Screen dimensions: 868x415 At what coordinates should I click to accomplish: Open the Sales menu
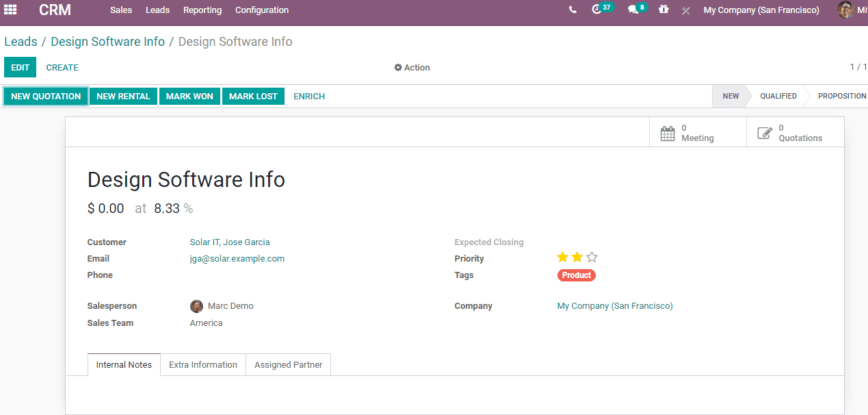[121, 10]
